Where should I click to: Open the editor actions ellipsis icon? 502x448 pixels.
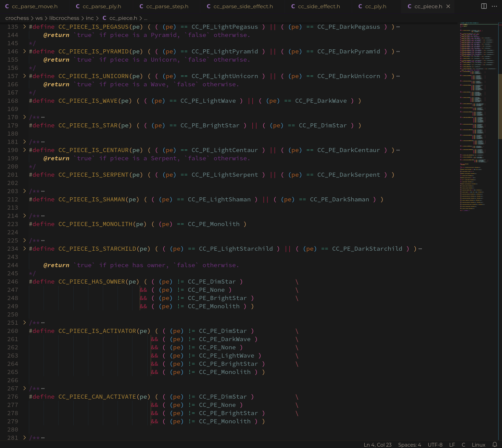pyautogui.click(x=494, y=6)
